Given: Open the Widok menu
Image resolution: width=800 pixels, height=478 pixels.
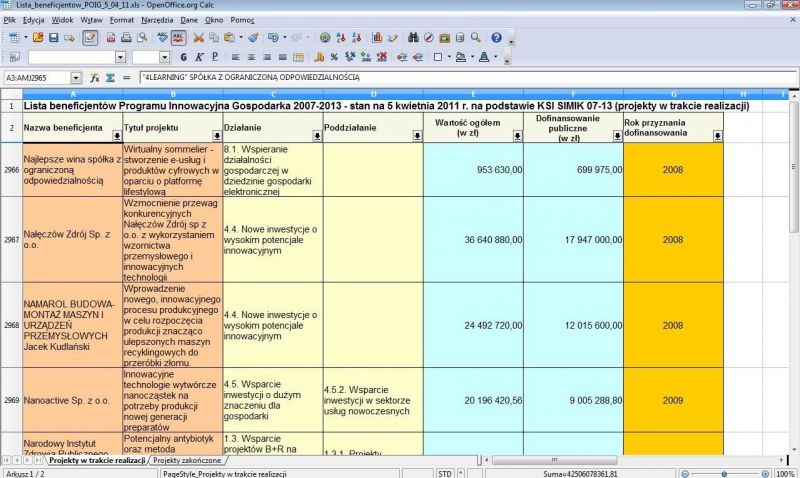Looking at the screenshot, I should [62, 20].
